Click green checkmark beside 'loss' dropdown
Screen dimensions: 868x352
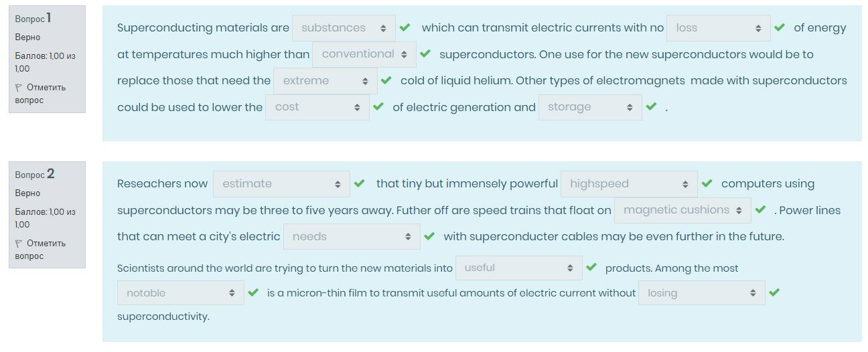coord(779,28)
